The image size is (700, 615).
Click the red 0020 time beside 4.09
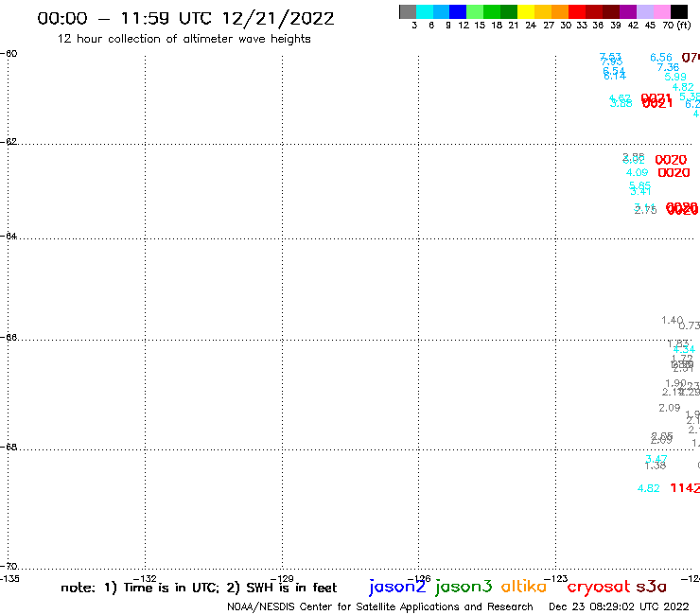674,173
